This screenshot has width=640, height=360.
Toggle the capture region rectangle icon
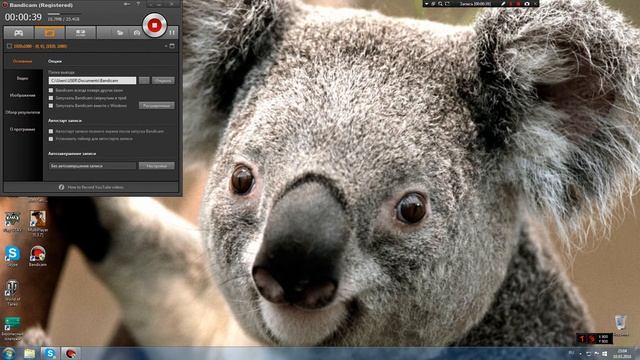click(9, 46)
